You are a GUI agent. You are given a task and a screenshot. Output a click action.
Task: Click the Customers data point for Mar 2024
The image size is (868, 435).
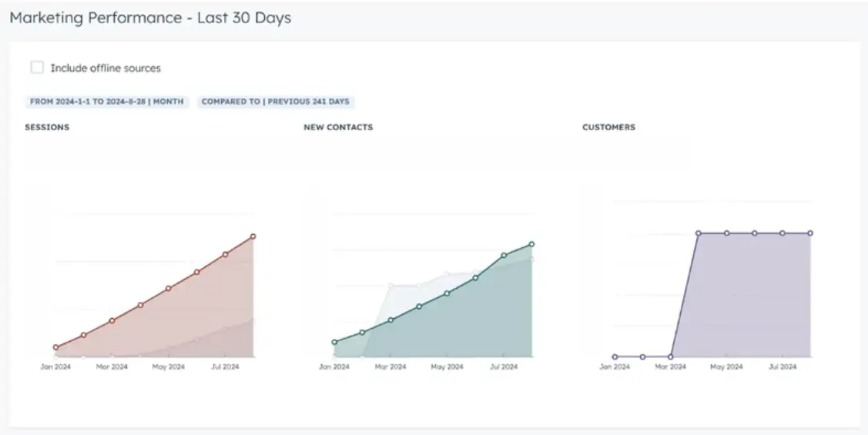click(x=671, y=357)
